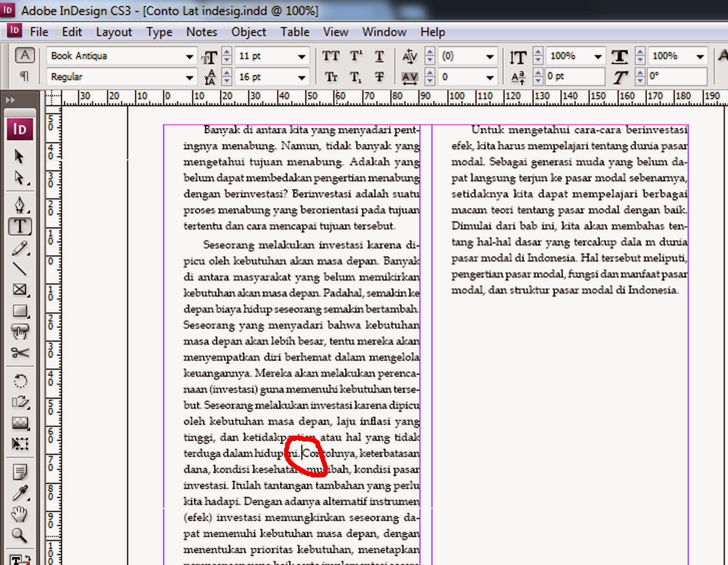Open the horizontal scale 100% dropdown
The width and height of the screenshot is (728, 565).
tap(700, 56)
